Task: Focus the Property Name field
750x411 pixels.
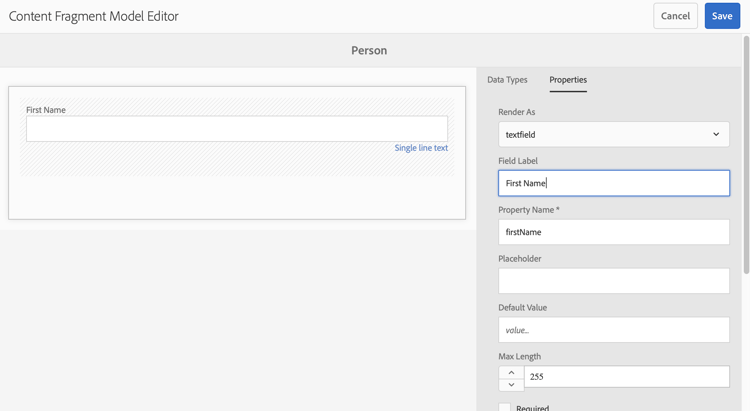Action: click(614, 232)
